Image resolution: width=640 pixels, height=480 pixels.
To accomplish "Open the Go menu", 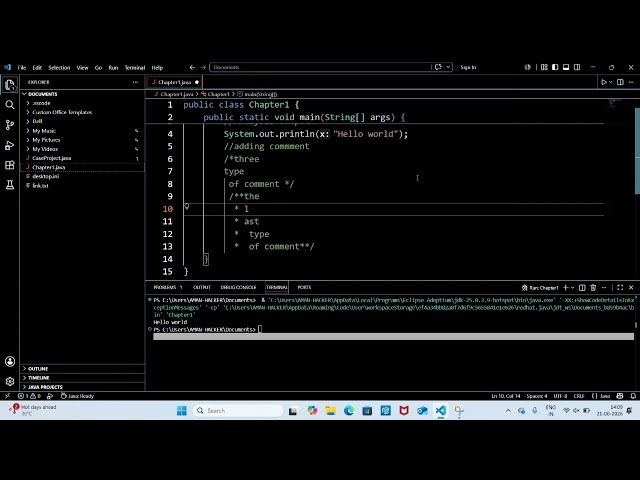I will pyautogui.click(x=98, y=68).
